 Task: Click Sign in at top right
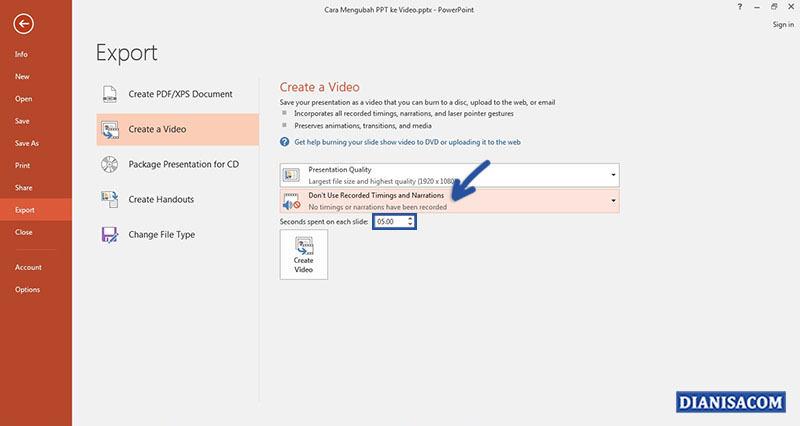(x=783, y=25)
